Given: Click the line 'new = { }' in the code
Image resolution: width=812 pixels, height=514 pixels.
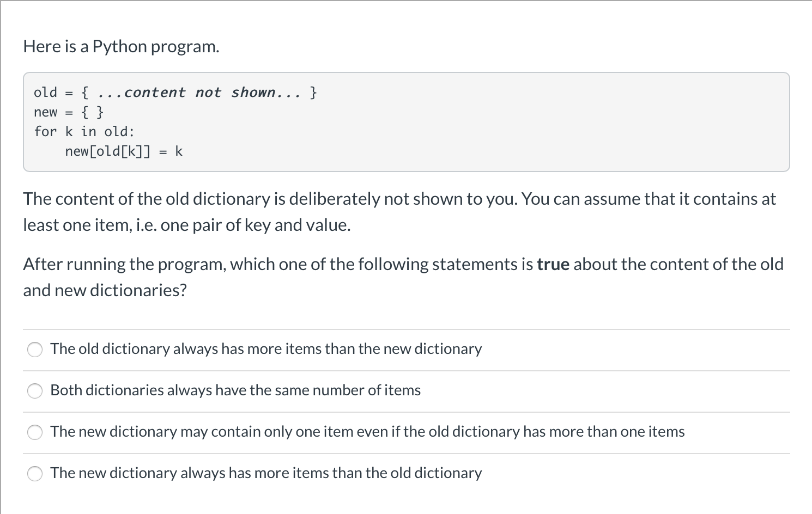Looking at the screenshot, I should coord(68,112).
